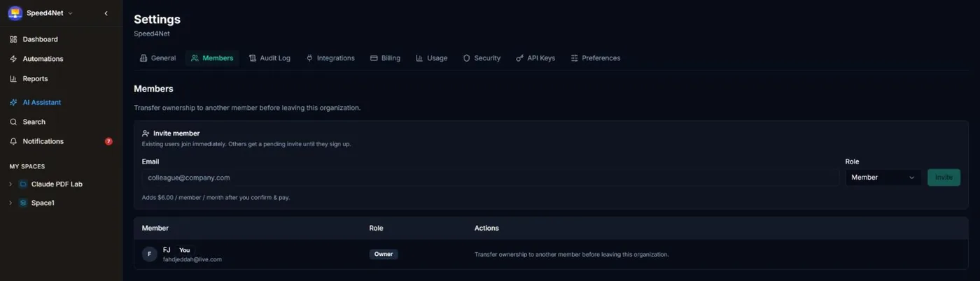Click the Member column header
The image size is (980, 281).
click(155, 228)
